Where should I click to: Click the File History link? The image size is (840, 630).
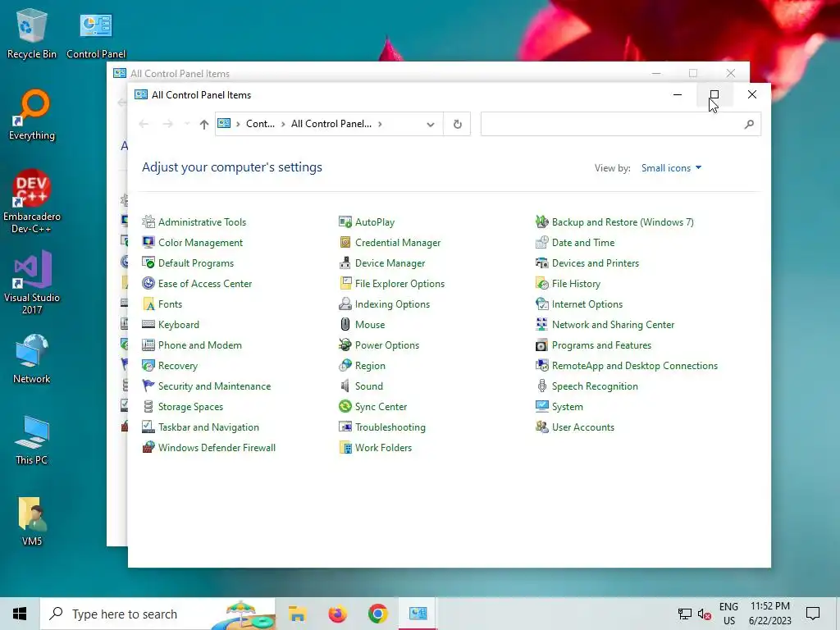click(576, 283)
